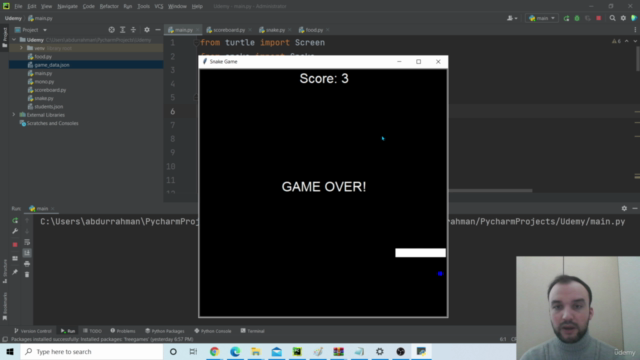Open editor tabs more-options dots

(x=635, y=30)
